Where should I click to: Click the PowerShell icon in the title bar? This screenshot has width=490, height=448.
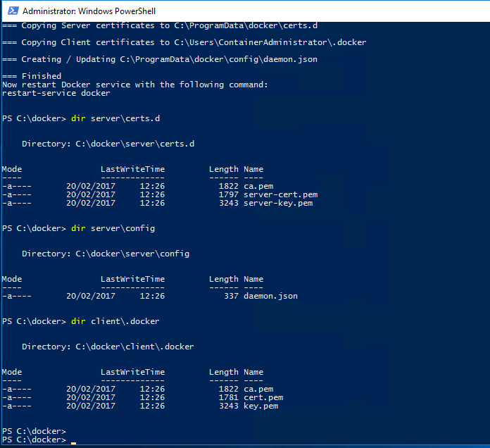(11, 11)
